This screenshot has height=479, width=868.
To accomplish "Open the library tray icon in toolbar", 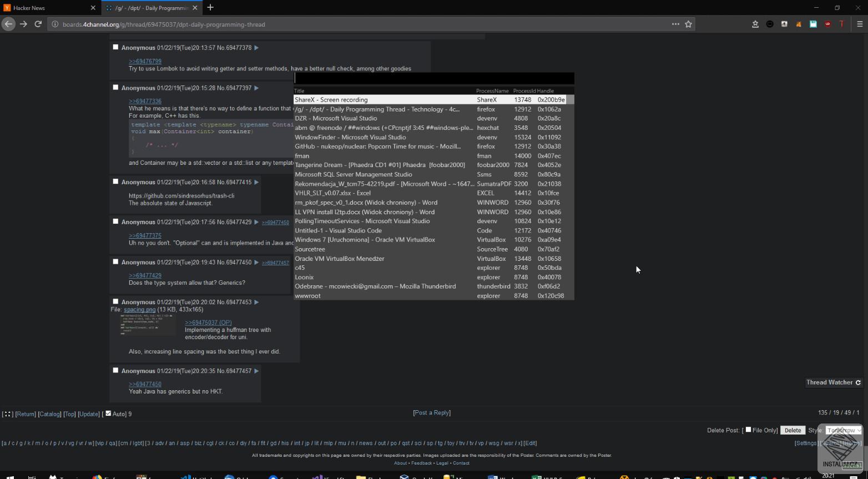I will click(755, 24).
